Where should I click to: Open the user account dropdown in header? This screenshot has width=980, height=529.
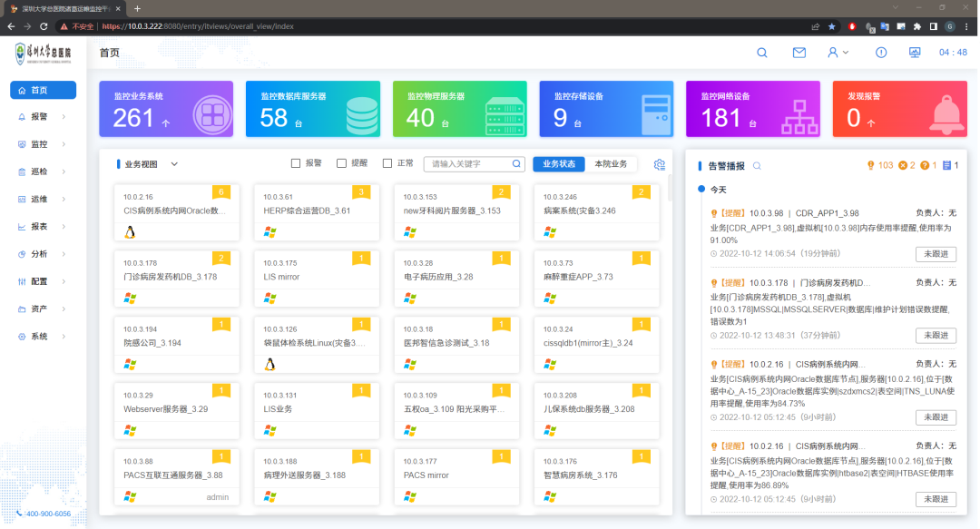[838, 53]
